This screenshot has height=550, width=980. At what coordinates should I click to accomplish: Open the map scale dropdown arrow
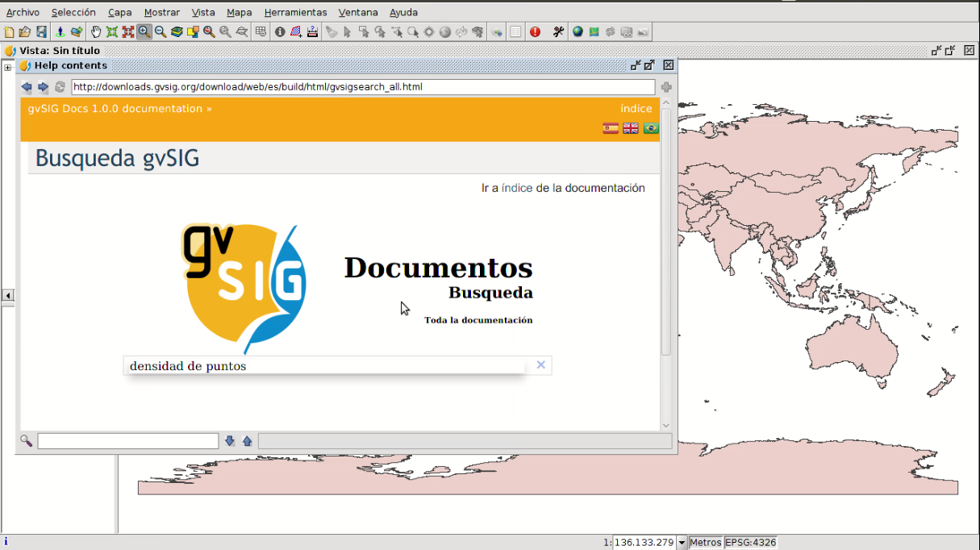(x=682, y=543)
